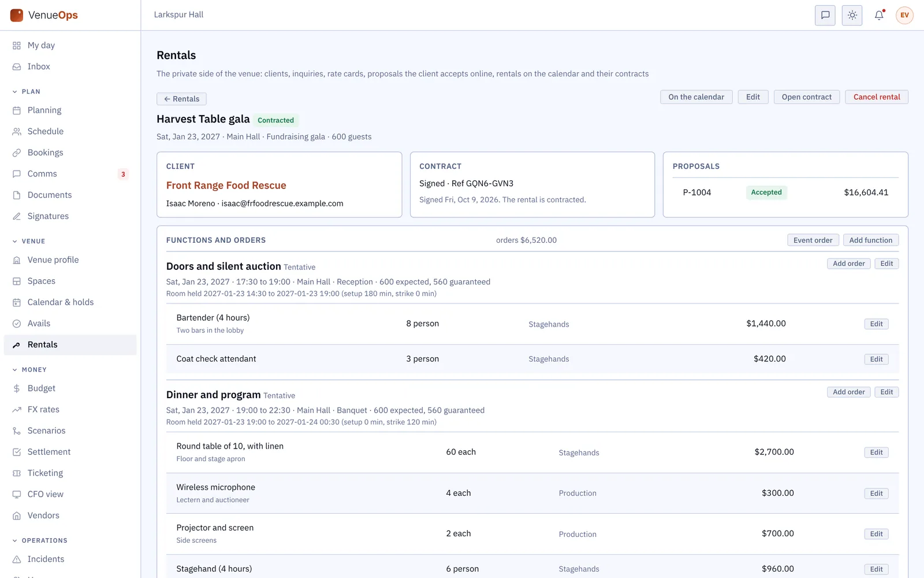Open Schedule in sidebar

point(70,131)
